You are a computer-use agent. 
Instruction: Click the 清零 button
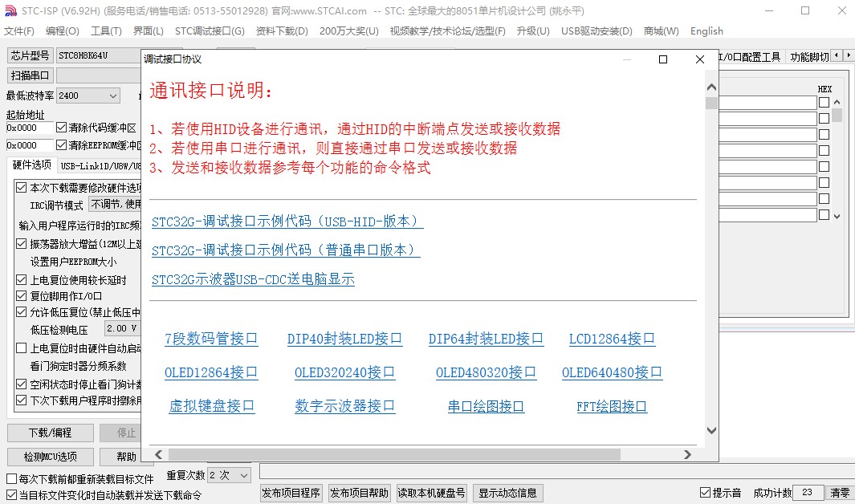point(840,493)
